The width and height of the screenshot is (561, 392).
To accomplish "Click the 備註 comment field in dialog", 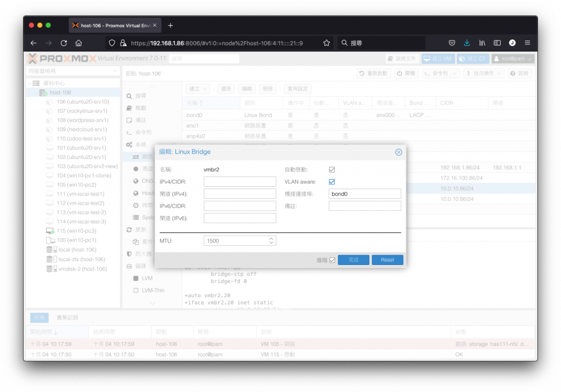I will [x=364, y=206].
